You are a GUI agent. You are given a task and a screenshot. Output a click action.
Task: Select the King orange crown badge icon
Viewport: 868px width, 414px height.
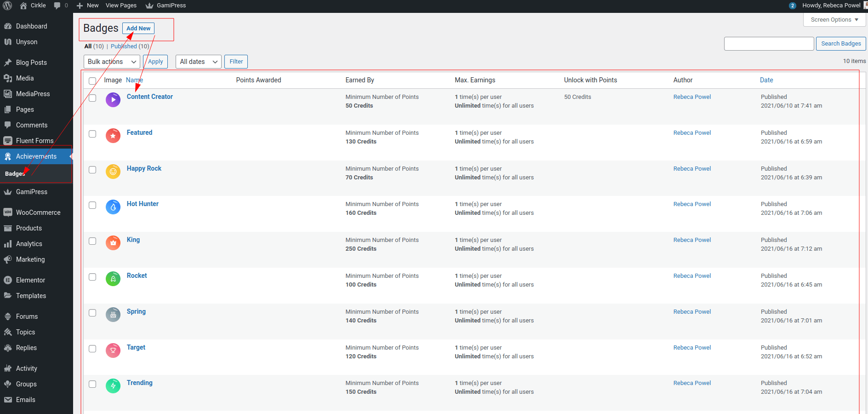(x=113, y=243)
